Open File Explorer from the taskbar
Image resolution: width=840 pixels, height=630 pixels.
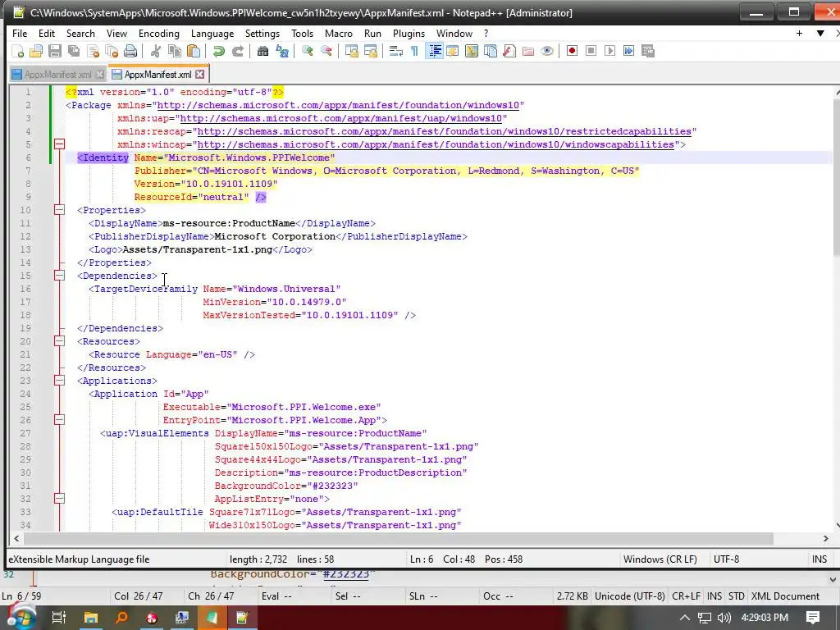[x=90, y=618]
